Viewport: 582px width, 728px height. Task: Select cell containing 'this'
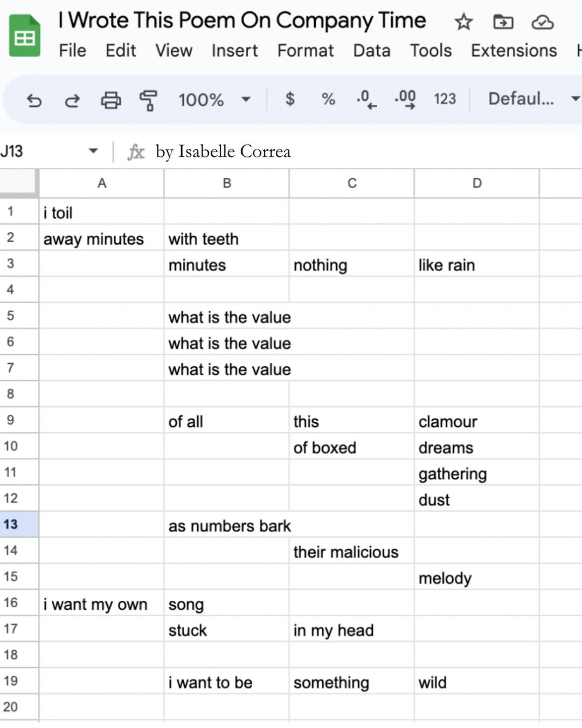[352, 421]
